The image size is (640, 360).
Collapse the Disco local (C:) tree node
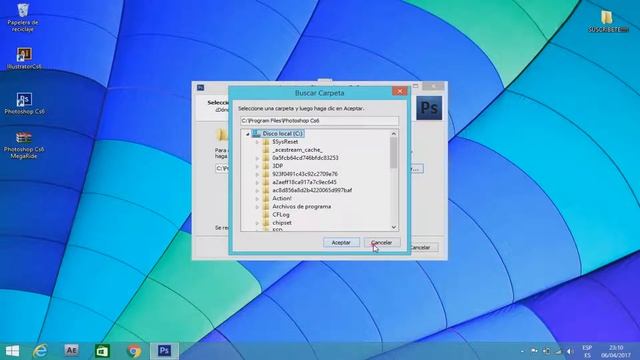pos(247,134)
